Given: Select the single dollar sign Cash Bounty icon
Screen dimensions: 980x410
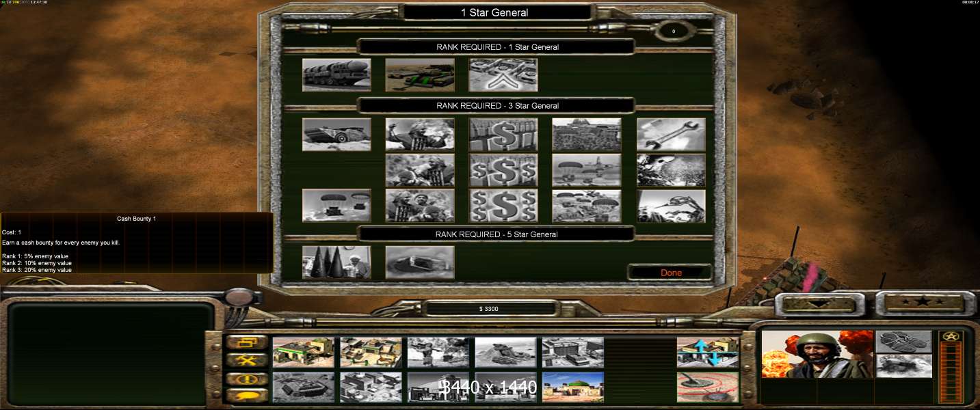Looking at the screenshot, I should coord(503,135).
